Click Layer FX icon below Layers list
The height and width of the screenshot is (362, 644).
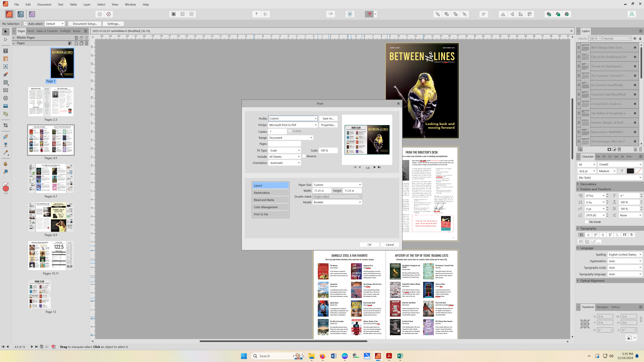pyautogui.click(x=619, y=149)
